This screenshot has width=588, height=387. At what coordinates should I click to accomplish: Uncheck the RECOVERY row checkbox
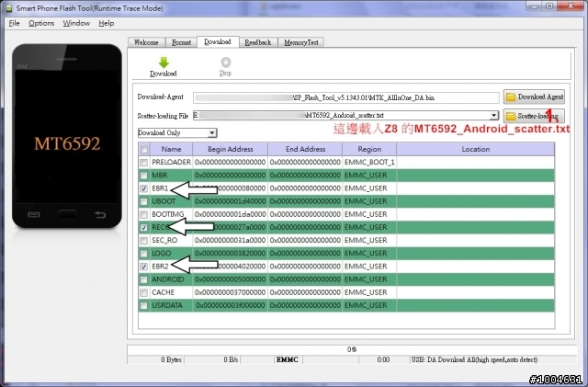[x=144, y=227]
